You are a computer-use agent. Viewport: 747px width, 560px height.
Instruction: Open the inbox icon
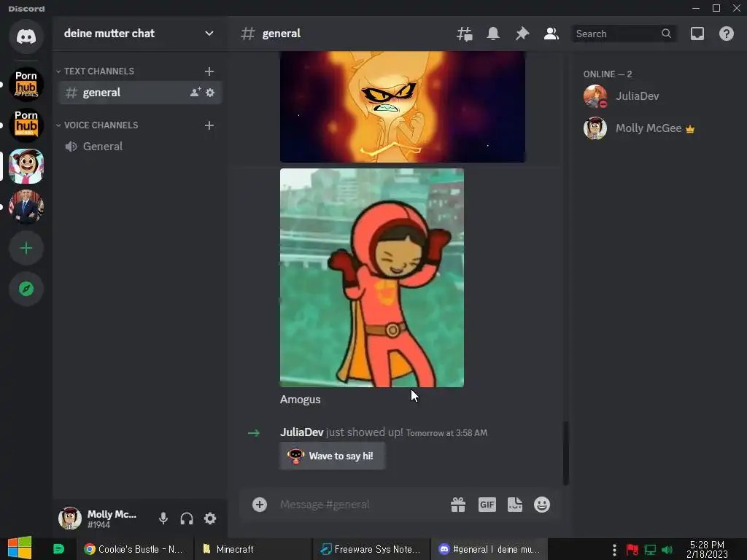click(697, 34)
